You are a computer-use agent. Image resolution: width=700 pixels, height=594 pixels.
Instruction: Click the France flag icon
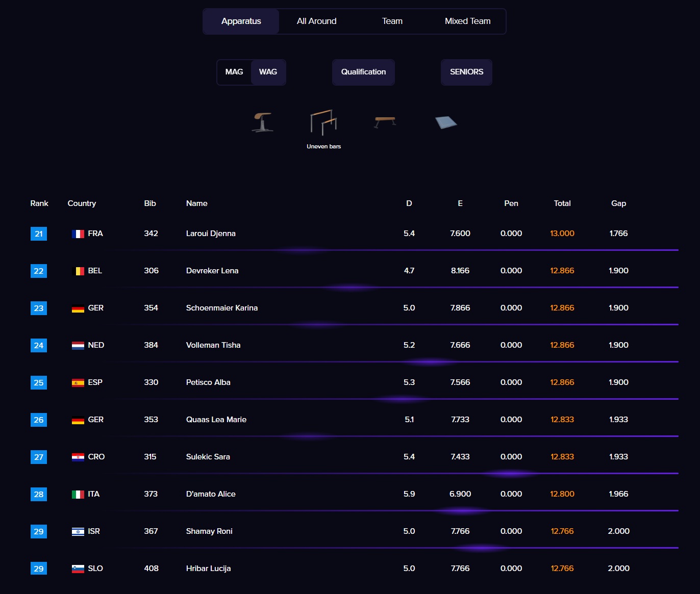[78, 234]
